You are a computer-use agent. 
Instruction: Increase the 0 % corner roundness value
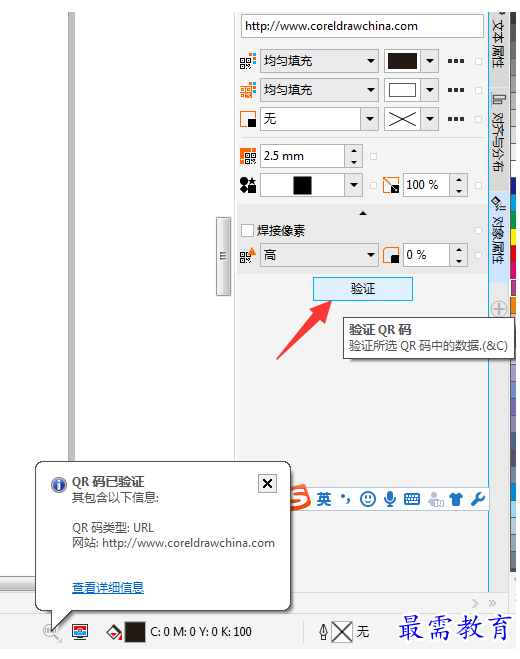(458, 250)
